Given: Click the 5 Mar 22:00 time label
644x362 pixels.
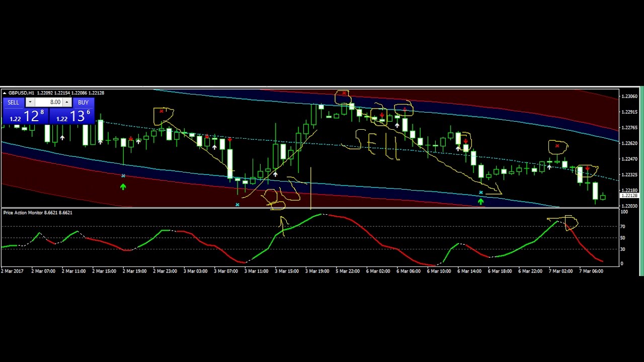Looking at the screenshot, I should coord(348,271).
